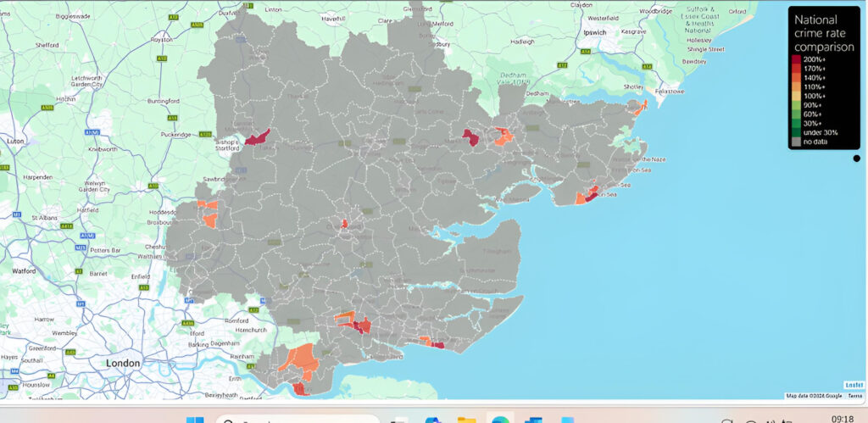Screen dimensions: 868x423
Task: Click the 60%+ green legend swatch
Action: point(797,114)
